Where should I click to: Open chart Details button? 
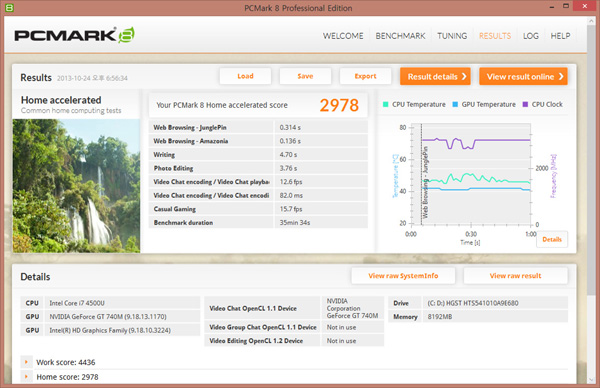(x=552, y=240)
